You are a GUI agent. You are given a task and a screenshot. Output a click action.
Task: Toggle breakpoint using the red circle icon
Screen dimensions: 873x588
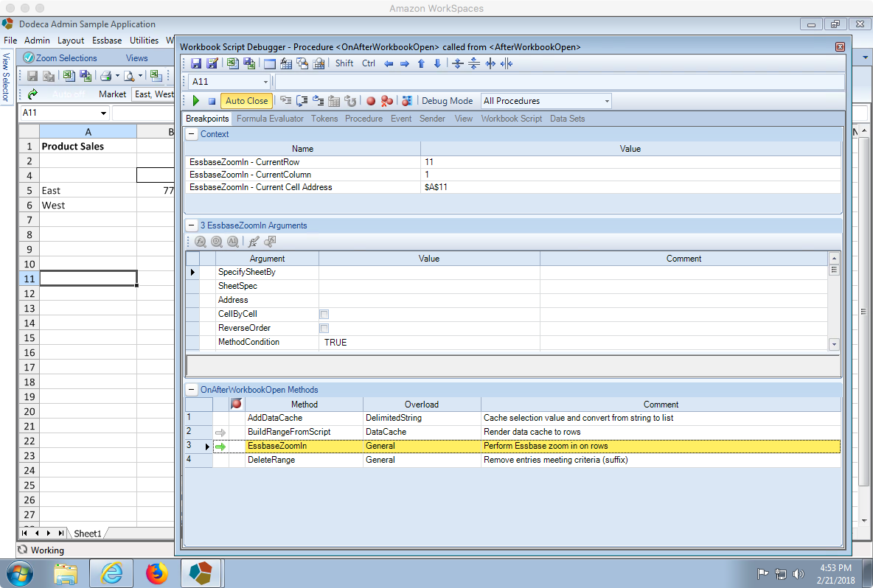click(371, 101)
